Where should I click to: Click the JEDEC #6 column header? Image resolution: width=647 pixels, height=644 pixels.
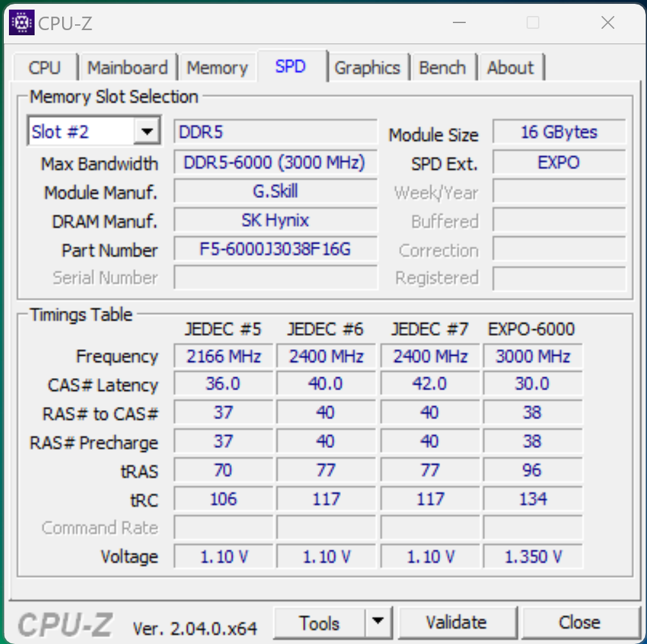coord(325,329)
